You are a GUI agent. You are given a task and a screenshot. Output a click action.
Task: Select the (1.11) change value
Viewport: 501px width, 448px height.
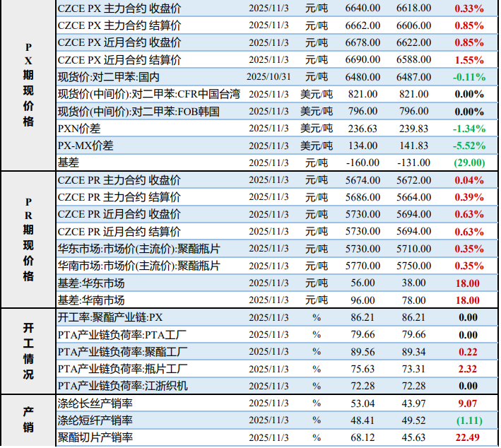[469, 420]
